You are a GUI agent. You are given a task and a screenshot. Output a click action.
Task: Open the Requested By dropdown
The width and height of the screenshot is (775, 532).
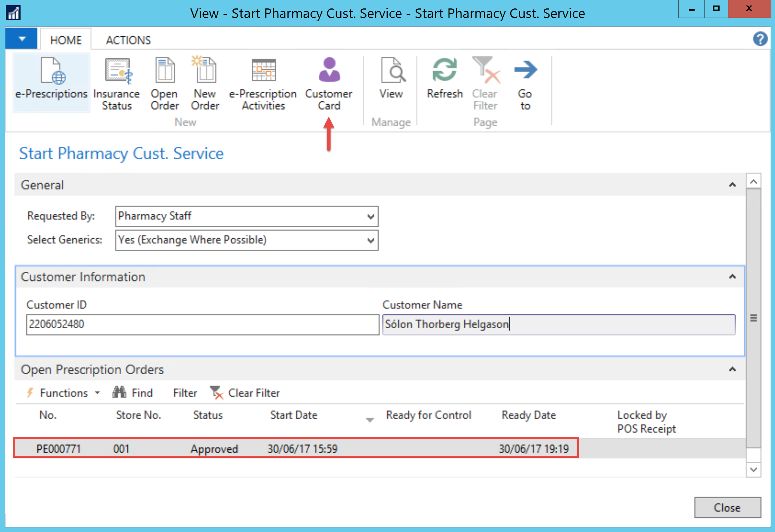(370, 217)
